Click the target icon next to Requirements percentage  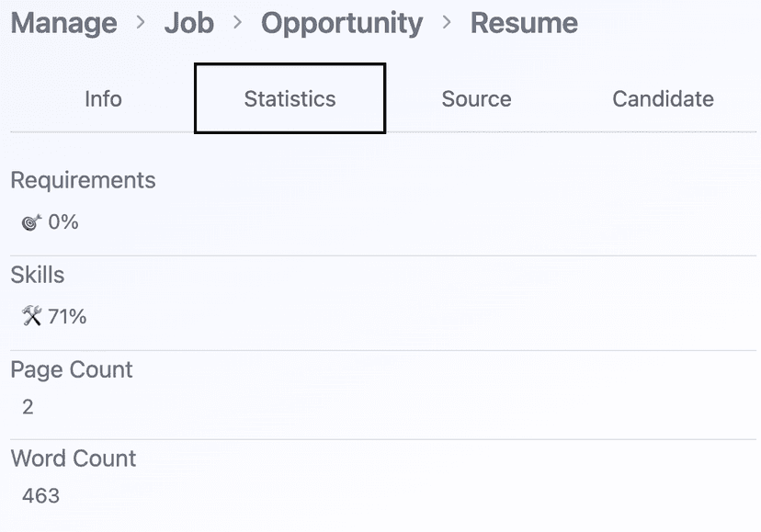click(30, 221)
